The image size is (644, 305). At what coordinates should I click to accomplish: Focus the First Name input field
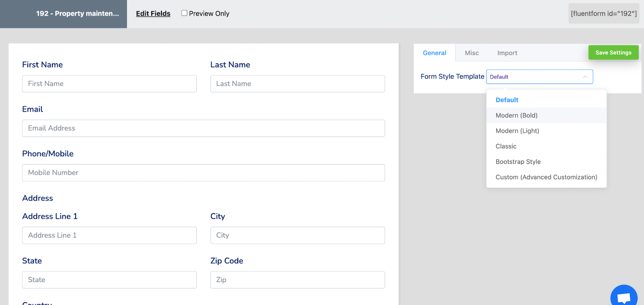[109, 84]
